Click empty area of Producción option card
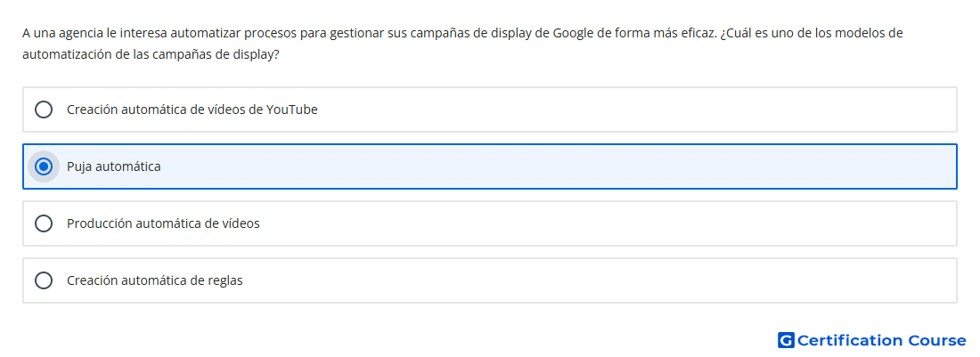Image resolution: width=980 pixels, height=357 pixels. pos(625,223)
